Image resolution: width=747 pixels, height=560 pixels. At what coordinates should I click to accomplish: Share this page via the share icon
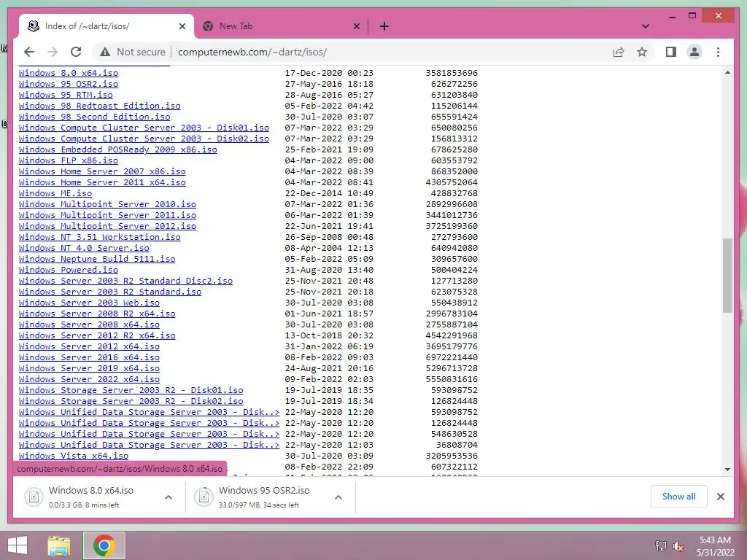[x=619, y=52]
